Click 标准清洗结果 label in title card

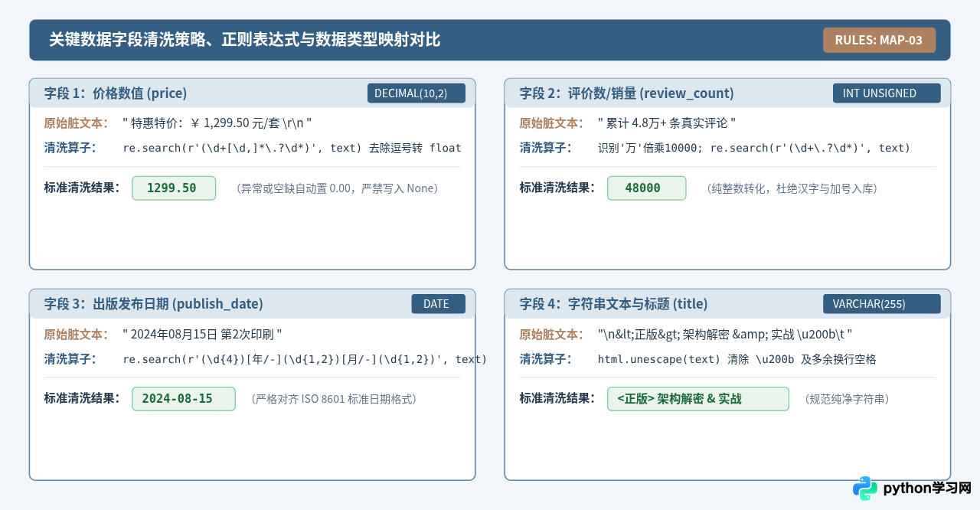point(558,399)
